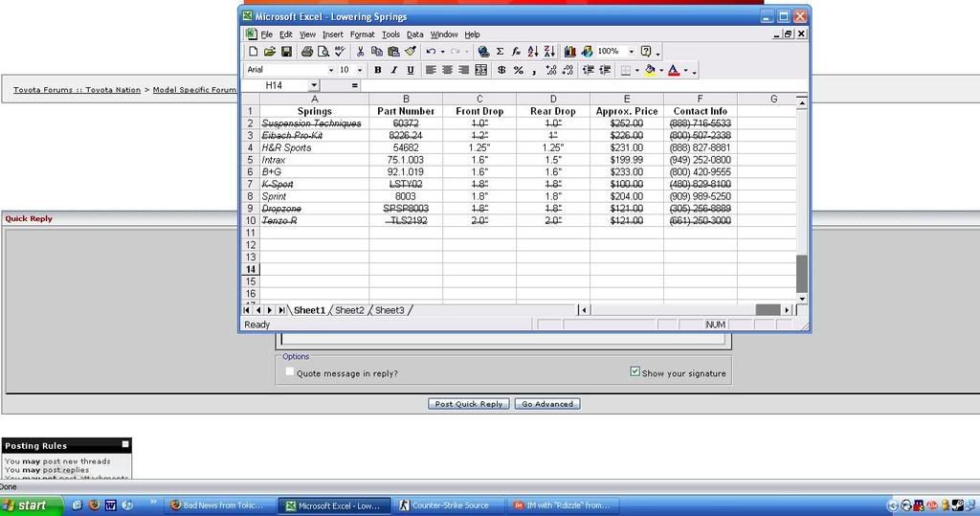Open the Font Color dropdown arrow

[x=685, y=70]
